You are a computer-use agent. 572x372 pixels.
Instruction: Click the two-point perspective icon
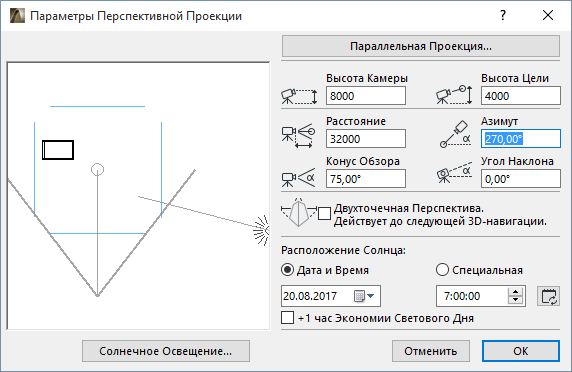click(x=299, y=213)
